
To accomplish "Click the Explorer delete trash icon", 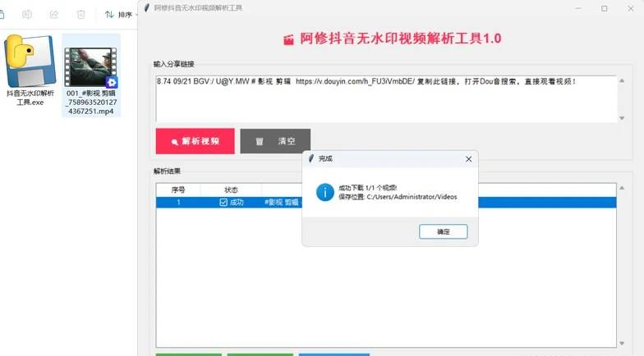I will point(80,15).
